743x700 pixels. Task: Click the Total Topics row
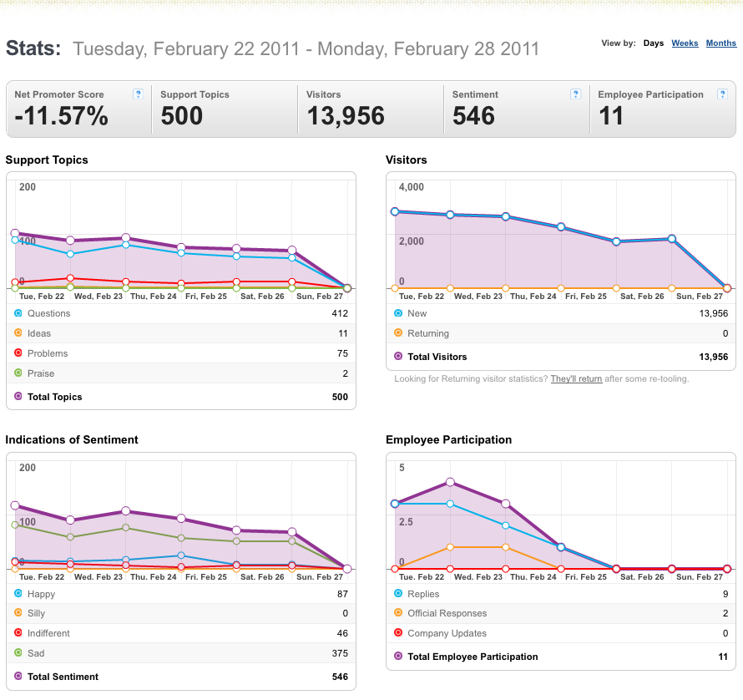(181, 397)
